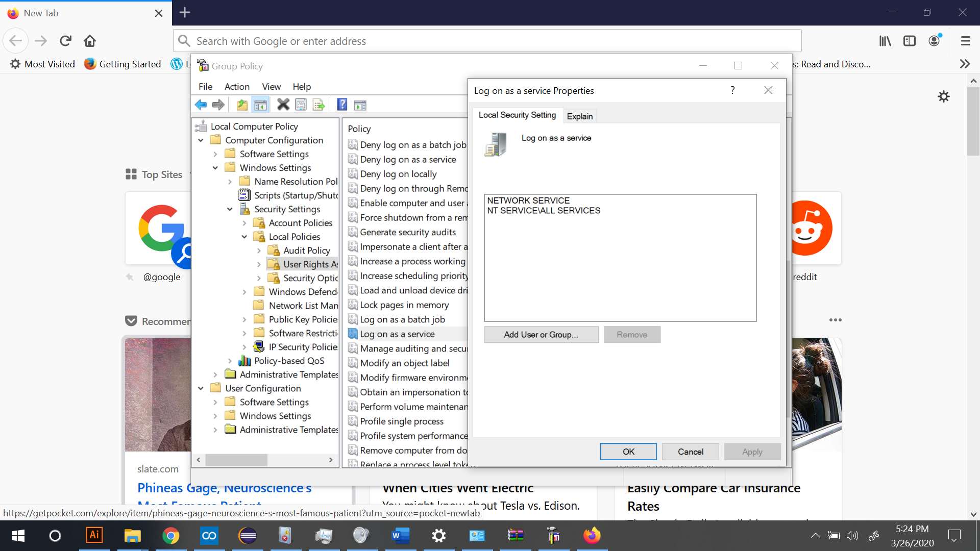Open the Action menu

coord(237,87)
